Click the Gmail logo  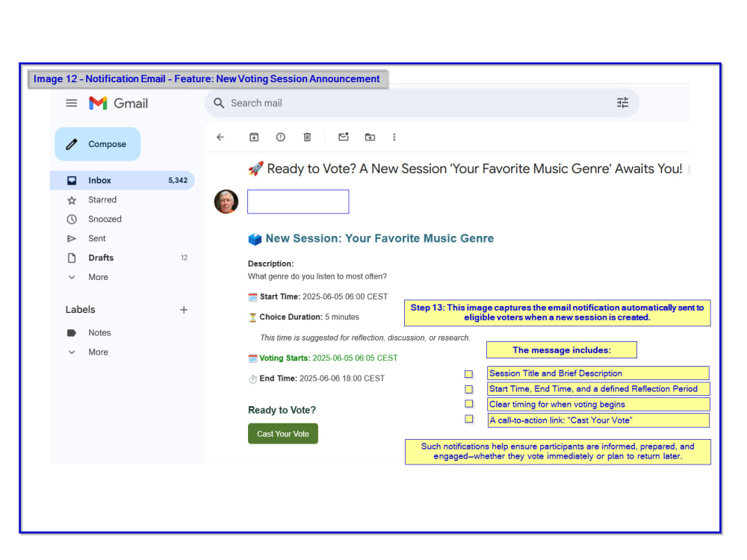click(118, 103)
